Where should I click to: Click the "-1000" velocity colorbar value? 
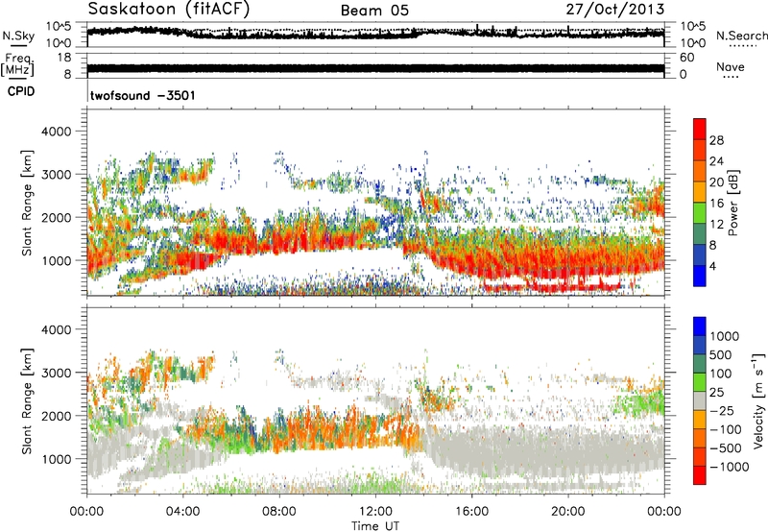point(730,467)
